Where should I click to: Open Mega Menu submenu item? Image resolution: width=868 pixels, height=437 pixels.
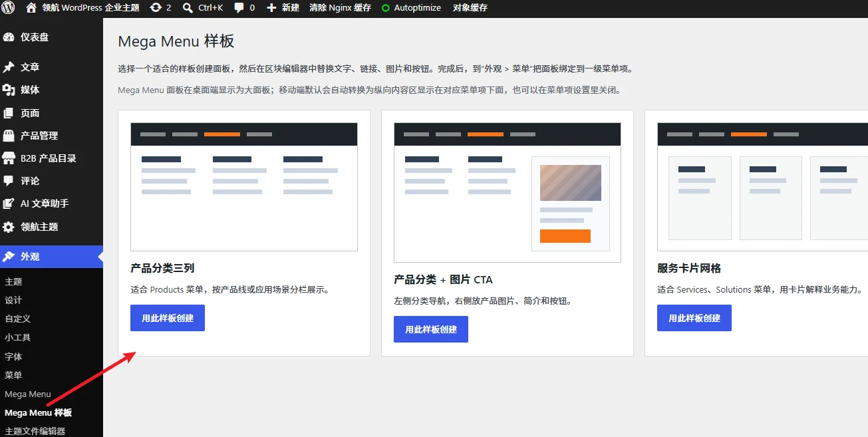click(x=28, y=394)
